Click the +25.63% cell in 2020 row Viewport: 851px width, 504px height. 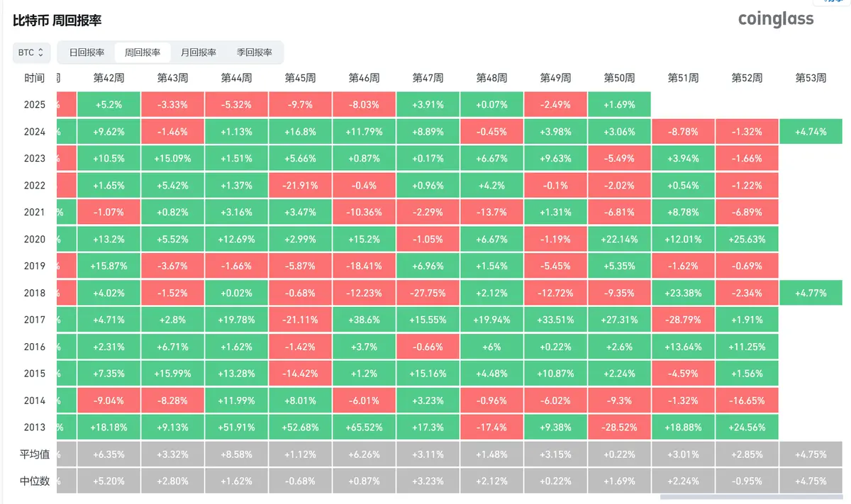point(747,239)
